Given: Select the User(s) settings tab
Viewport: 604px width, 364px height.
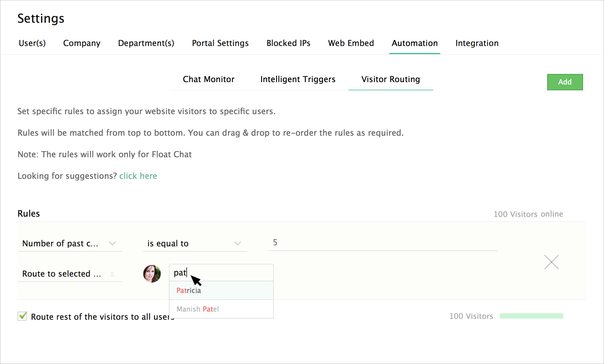Looking at the screenshot, I should pos(32,43).
